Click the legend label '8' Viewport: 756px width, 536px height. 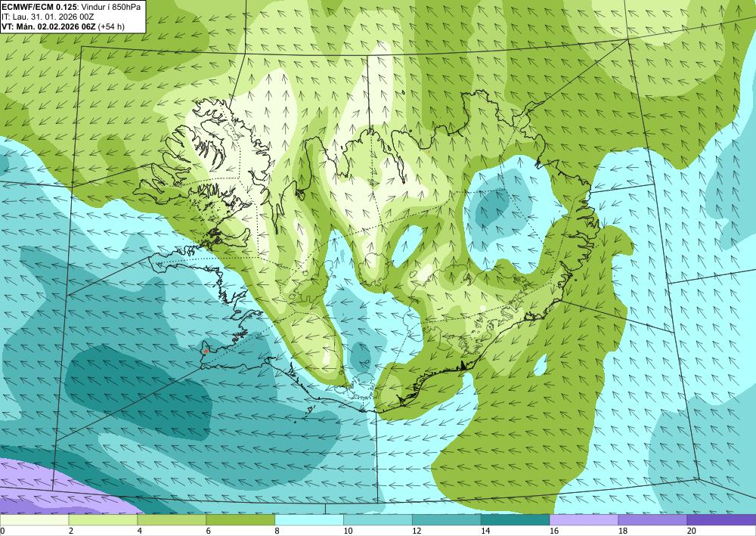(277, 531)
